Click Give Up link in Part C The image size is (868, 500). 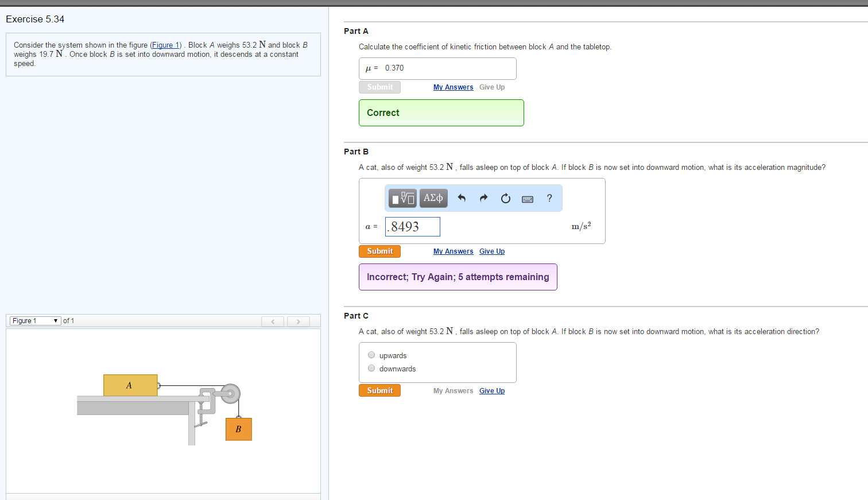pos(492,391)
